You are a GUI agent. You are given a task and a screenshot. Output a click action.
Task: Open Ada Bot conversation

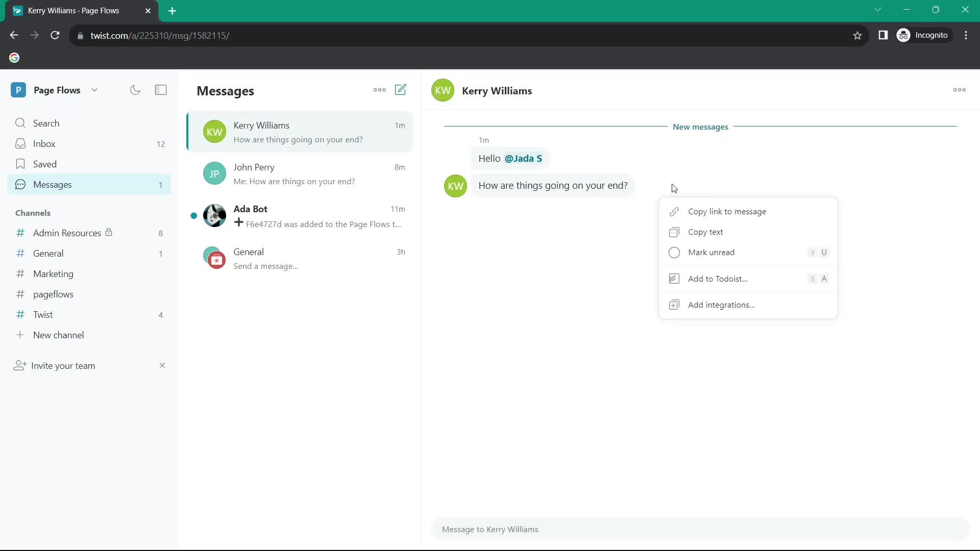pyautogui.click(x=300, y=216)
